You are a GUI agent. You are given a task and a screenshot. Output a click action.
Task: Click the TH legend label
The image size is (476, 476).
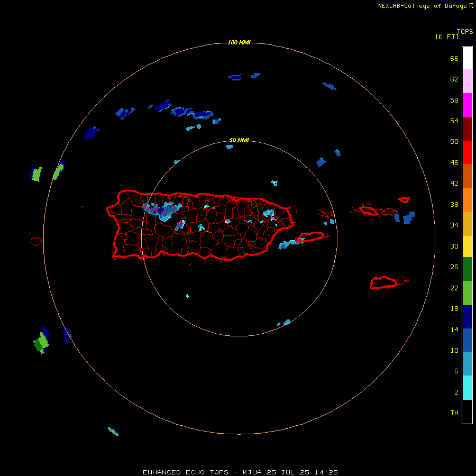pyautogui.click(x=454, y=413)
